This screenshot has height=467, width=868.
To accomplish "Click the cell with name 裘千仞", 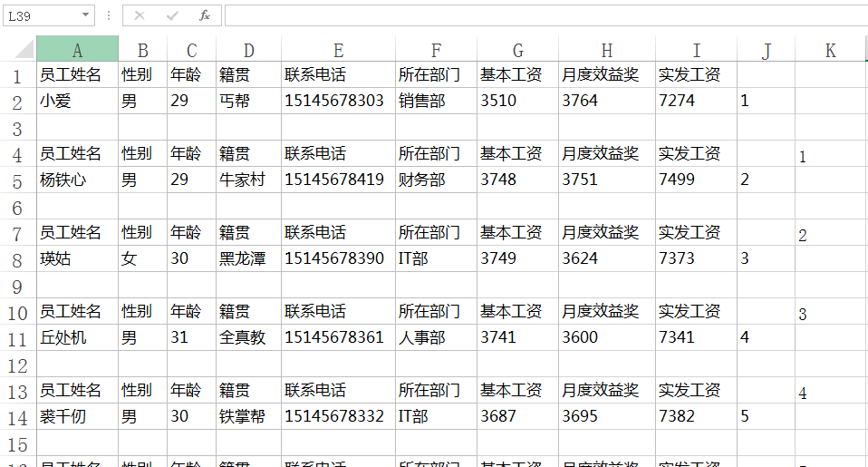I will click(x=78, y=416).
